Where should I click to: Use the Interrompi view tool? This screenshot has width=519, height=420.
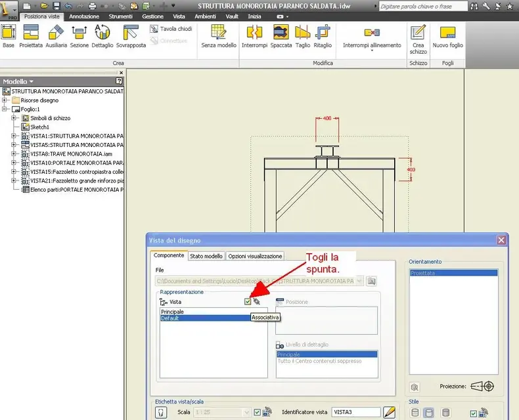pyautogui.click(x=254, y=36)
